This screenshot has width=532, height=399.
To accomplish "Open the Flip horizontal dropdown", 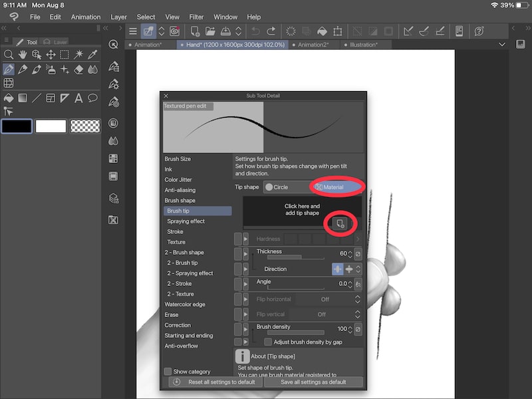I will [356, 299].
